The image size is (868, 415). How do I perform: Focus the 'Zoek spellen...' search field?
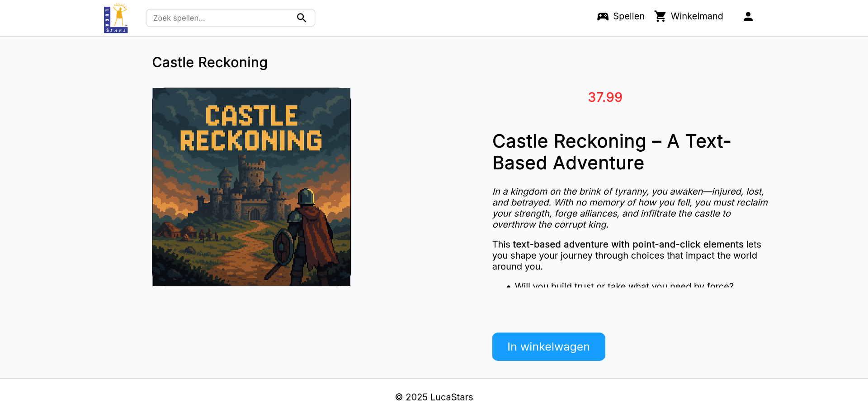(222, 18)
